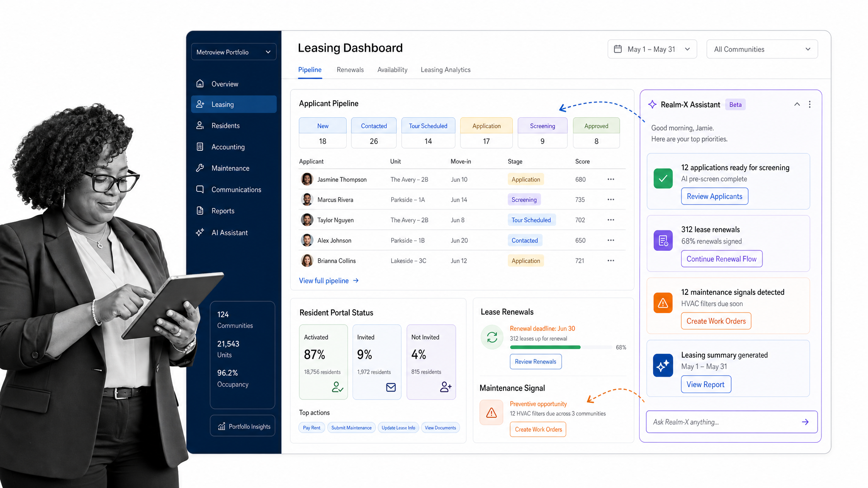
Task: Open row options for Jasmine Thompson
Action: click(x=611, y=179)
